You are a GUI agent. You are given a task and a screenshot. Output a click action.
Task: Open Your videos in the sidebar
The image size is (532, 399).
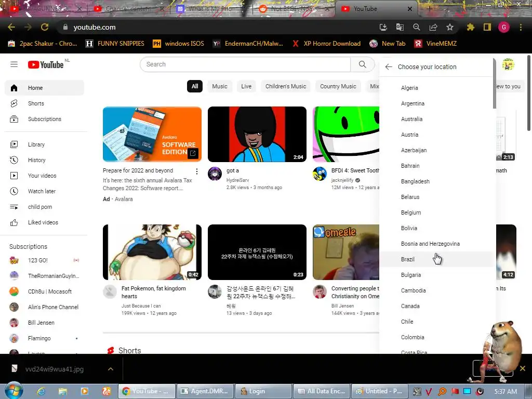tap(45, 176)
